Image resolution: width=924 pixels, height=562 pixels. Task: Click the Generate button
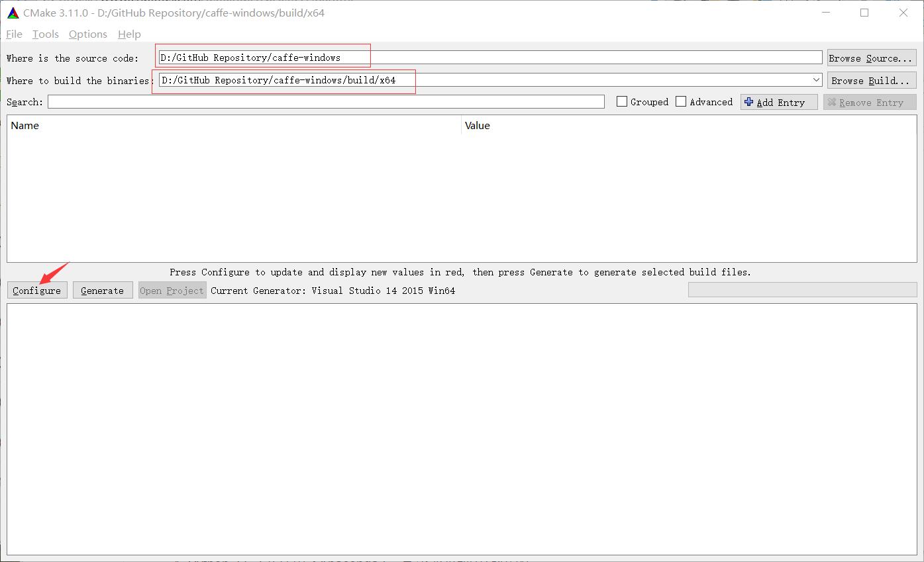coord(103,291)
